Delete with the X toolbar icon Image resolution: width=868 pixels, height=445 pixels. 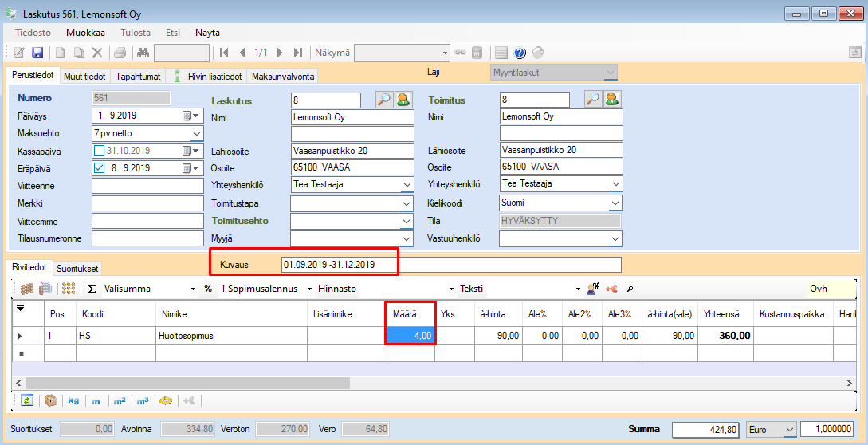click(97, 53)
